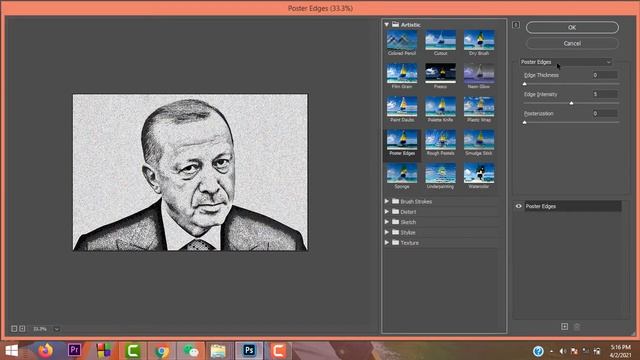Open the green Camtasia taskbar icon
Screen dimensions: 640x360
[133, 350]
